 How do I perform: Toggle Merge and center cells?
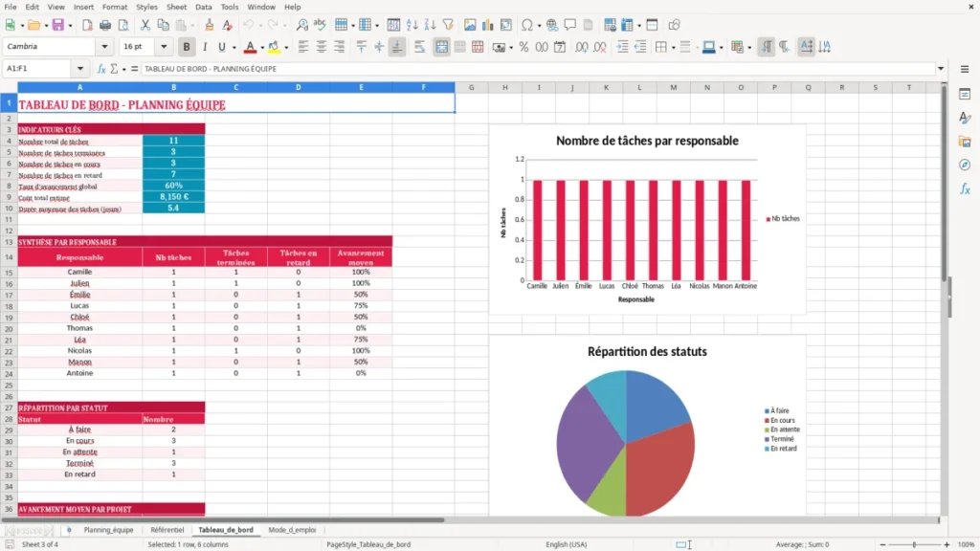(441, 47)
